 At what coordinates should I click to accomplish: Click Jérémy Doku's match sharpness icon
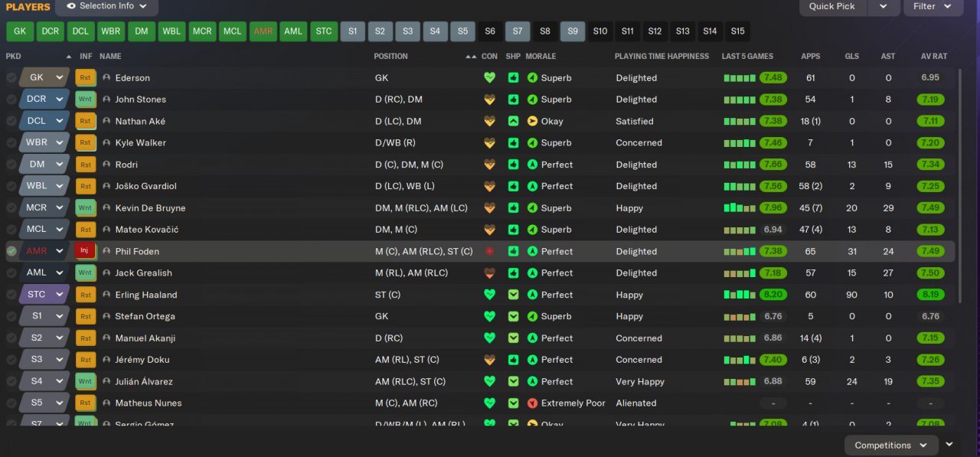[513, 360]
